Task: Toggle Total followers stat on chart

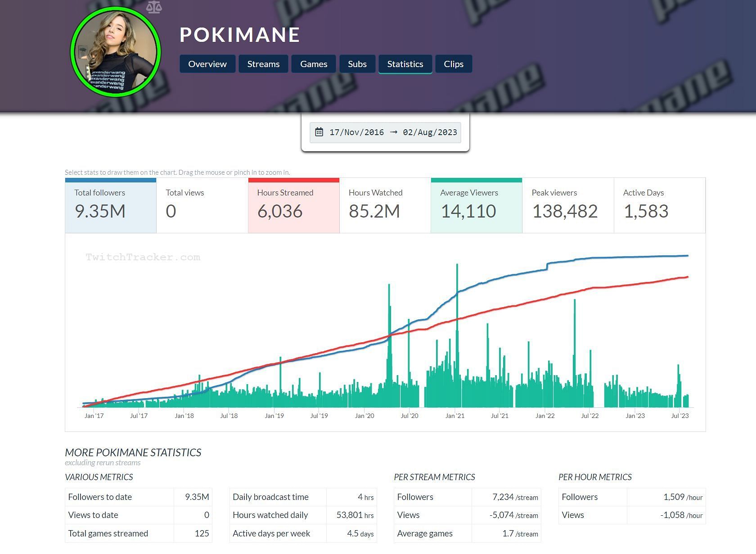Action: click(x=111, y=205)
